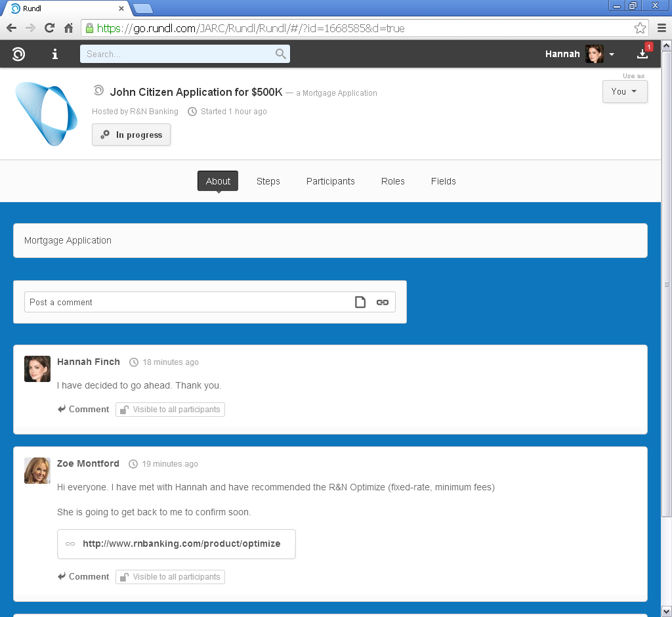672x617 pixels.
Task: Switch to the Steps tab
Action: point(268,181)
